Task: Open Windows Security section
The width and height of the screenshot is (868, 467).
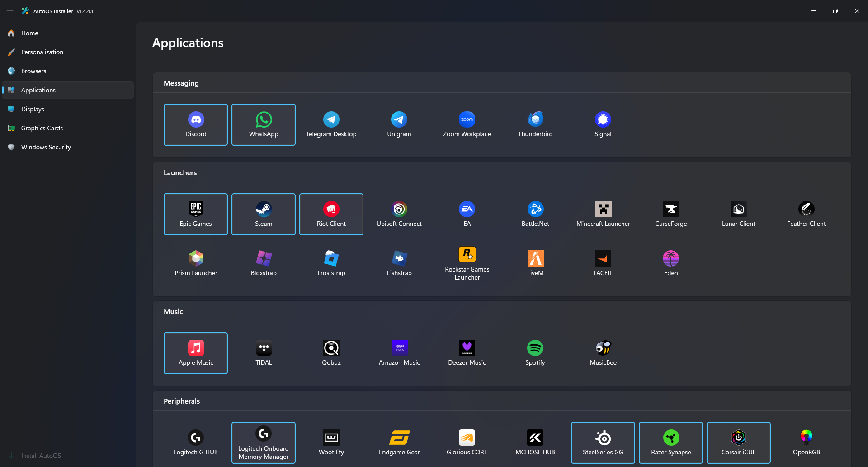Action: pos(68,147)
